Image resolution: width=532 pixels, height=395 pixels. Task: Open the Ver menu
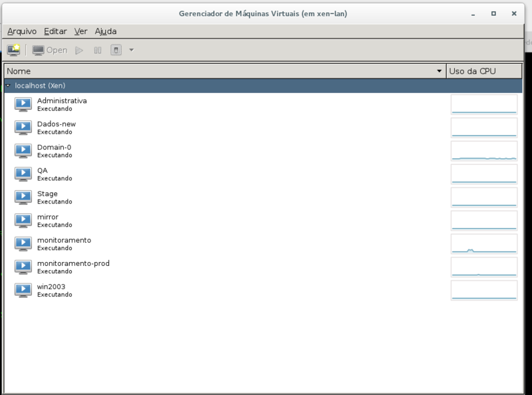point(80,31)
